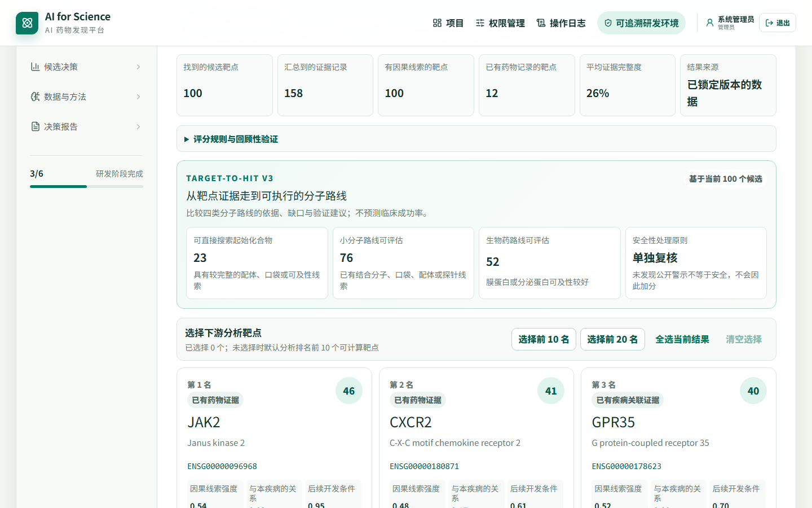Viewport: 812px width, 508px height.
Task: Click 全选当前结果 link
Action: tap(682, 339)
